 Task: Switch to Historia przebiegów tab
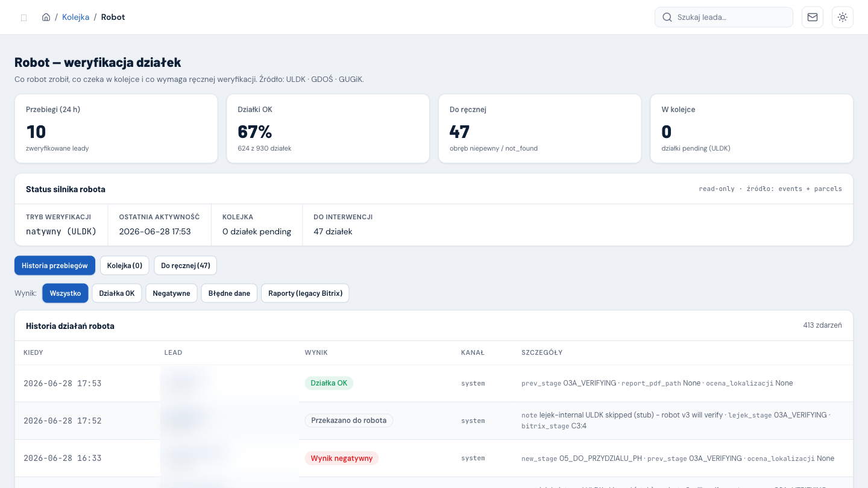click(x=55, y=265)
